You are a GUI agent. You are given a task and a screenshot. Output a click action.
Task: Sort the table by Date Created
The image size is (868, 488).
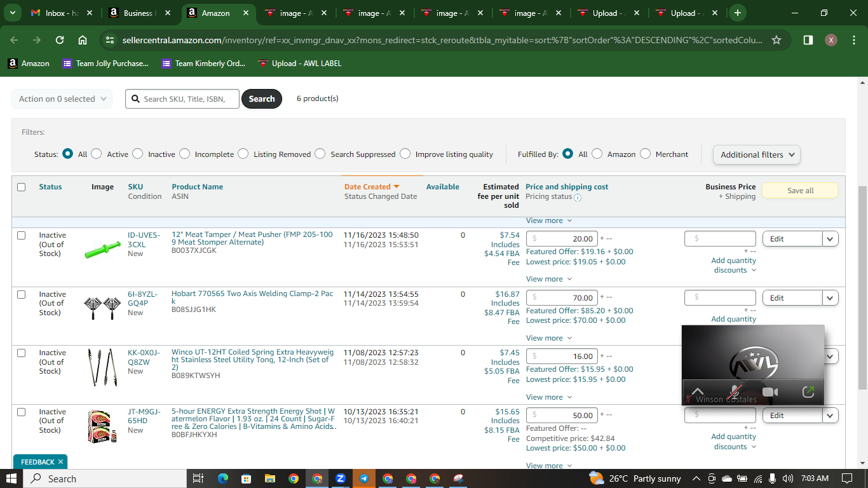(x=372, y=187)
